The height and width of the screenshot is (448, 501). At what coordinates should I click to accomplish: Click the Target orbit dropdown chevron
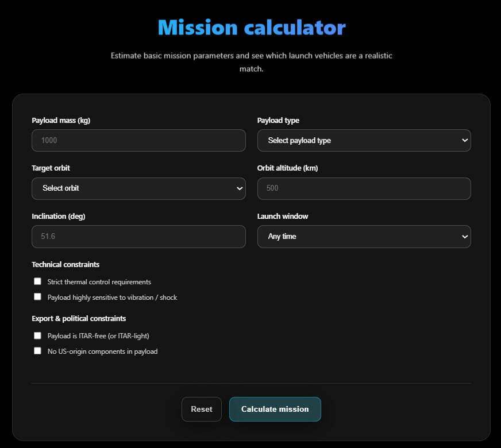(240, 188)
